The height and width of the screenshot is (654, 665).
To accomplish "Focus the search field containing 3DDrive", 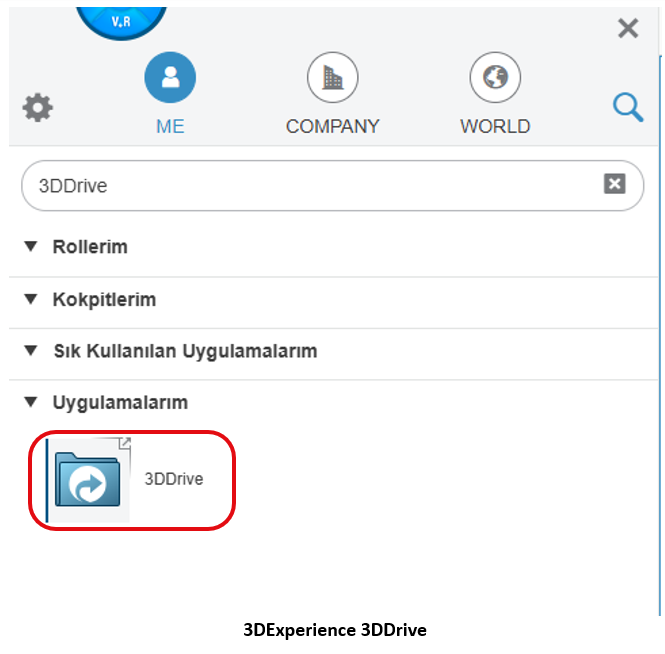I will tap(300, 185).
